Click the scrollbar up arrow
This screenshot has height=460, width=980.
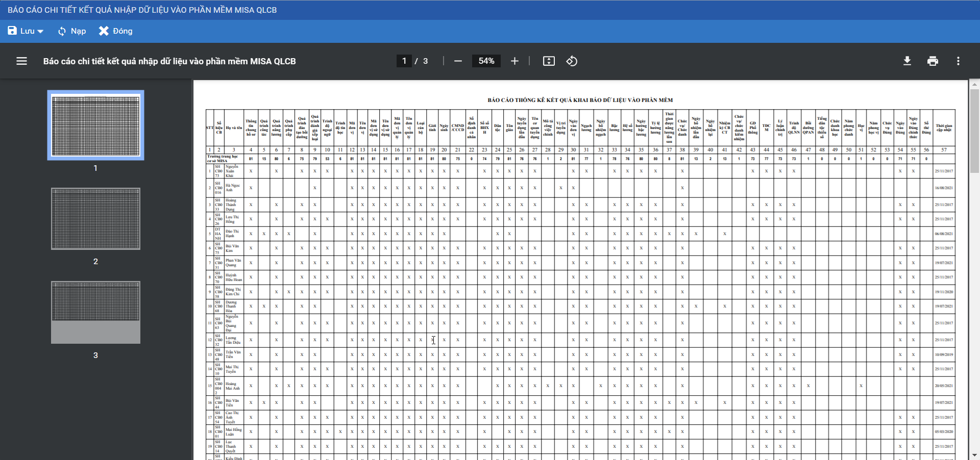tap(974, 84)
